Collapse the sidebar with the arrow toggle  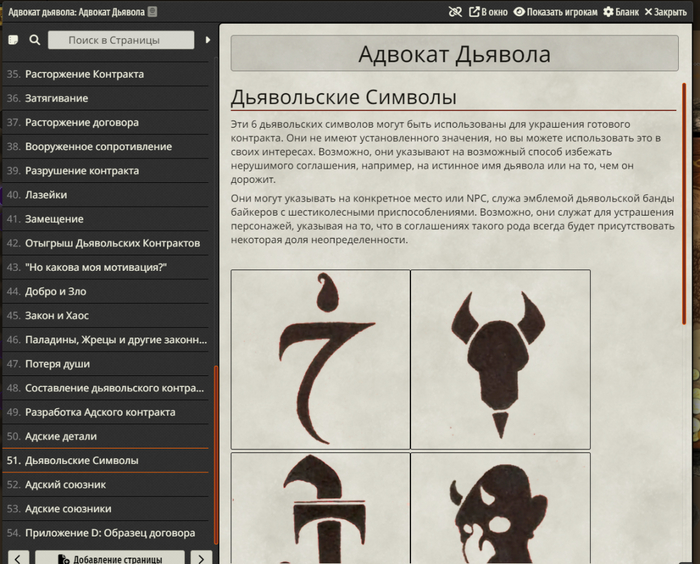pyautogui.click(x=208, y=41)
